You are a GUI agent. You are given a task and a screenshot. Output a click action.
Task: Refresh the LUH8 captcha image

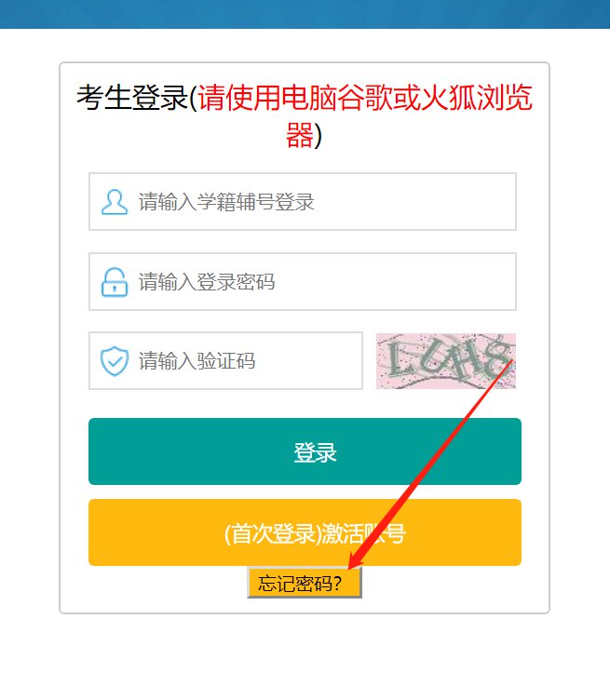point(446,361)
